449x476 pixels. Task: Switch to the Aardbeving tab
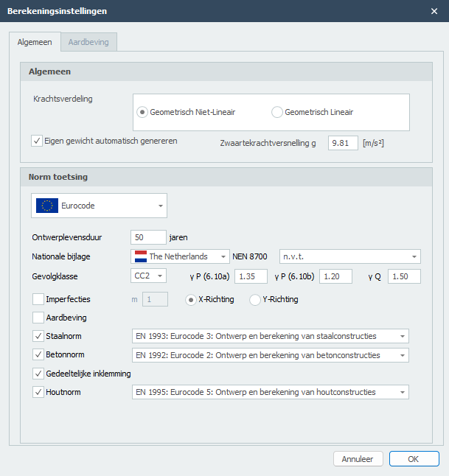coord(88,43)
